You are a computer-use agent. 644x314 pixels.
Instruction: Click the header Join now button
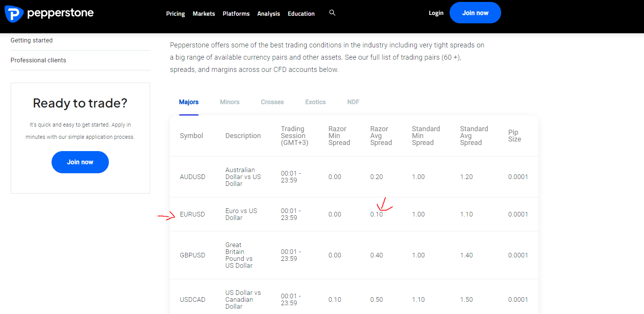[475, 13]
